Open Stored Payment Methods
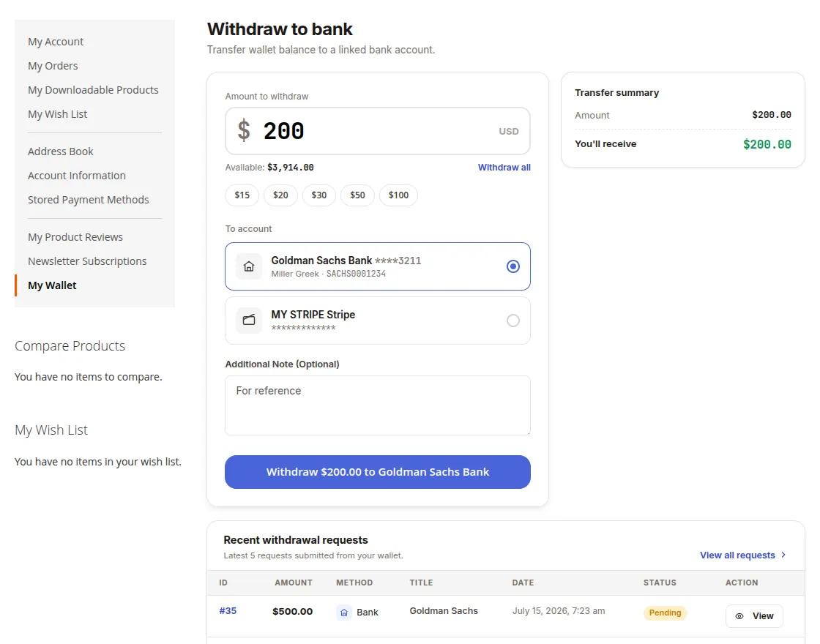The width and height of the screenshot is (820, 644). 89,200
